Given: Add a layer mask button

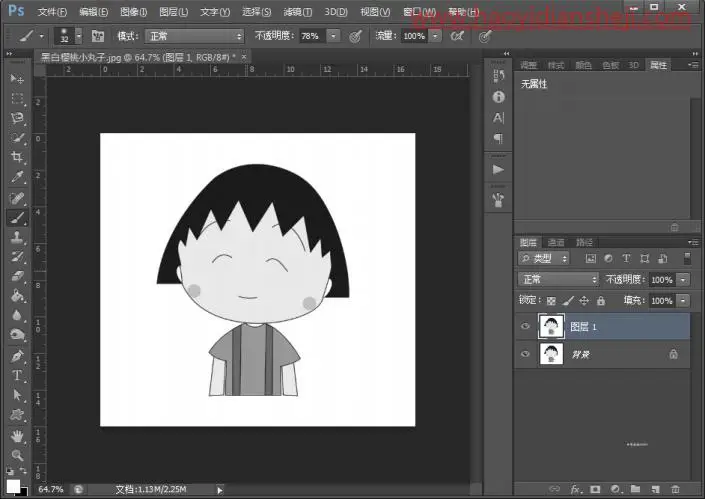Looking at the screenshot, I should tap(595, 489).
